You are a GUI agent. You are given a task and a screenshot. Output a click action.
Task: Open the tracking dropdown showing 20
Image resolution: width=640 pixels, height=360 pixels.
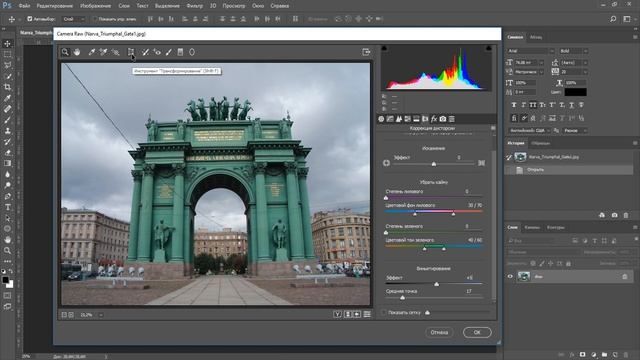click(586, 72)
